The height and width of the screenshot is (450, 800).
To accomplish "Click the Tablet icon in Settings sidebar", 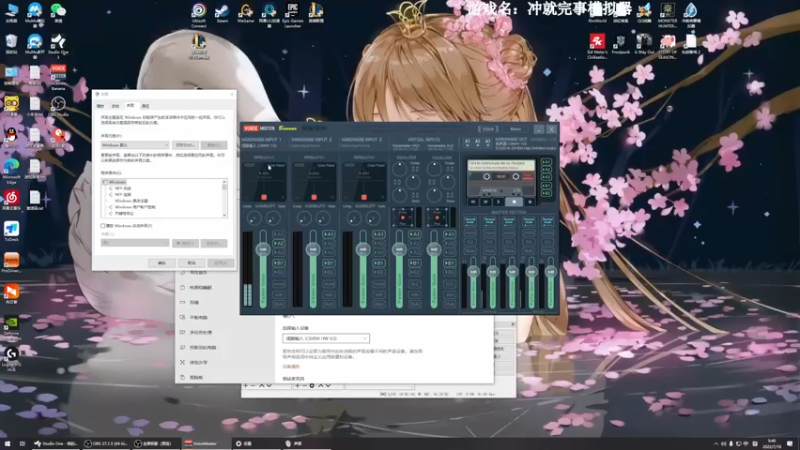I will tap(183, 317).
